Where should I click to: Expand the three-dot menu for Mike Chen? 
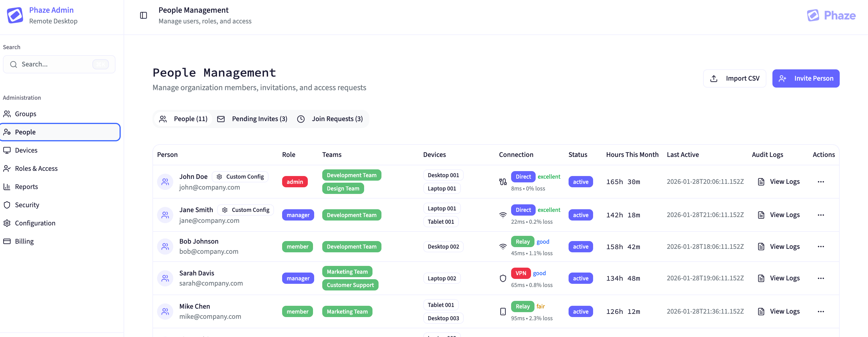820,311
